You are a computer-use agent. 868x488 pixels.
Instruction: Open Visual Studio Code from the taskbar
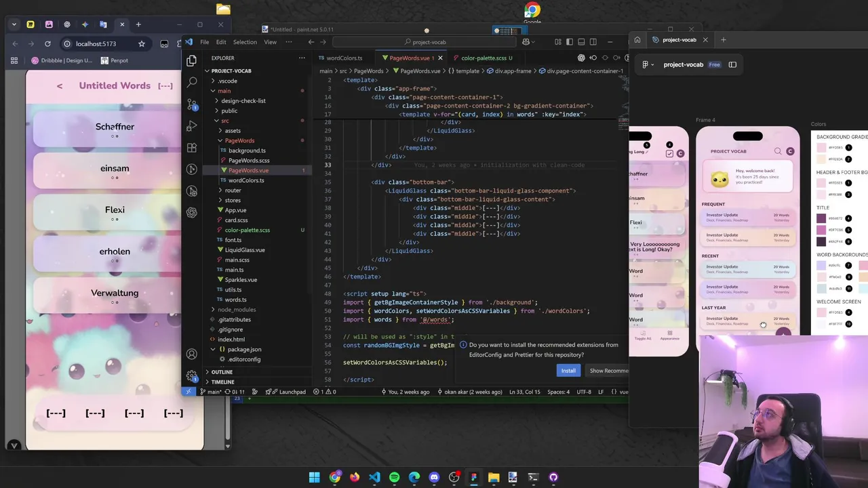point(374,477)
